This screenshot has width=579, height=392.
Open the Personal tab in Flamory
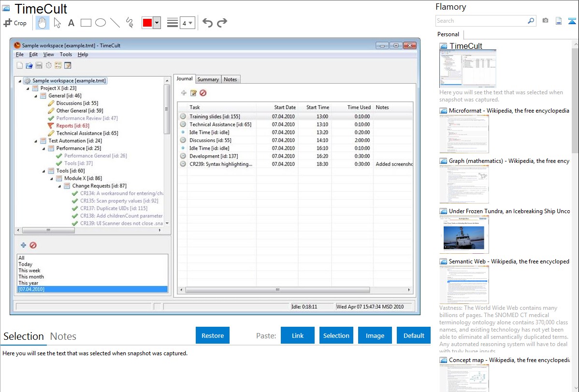pyautogui.click(x=449, y=34)
